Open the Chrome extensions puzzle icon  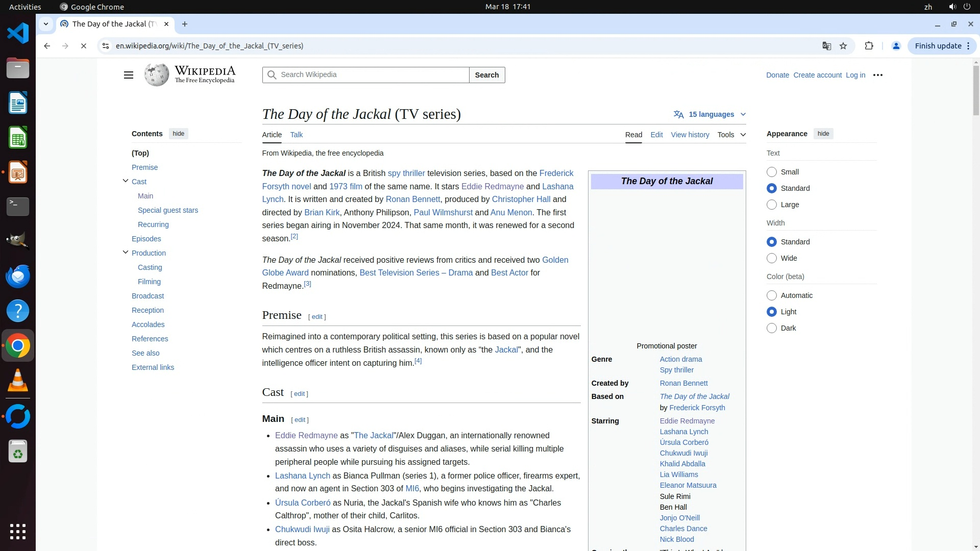point(869,46)
